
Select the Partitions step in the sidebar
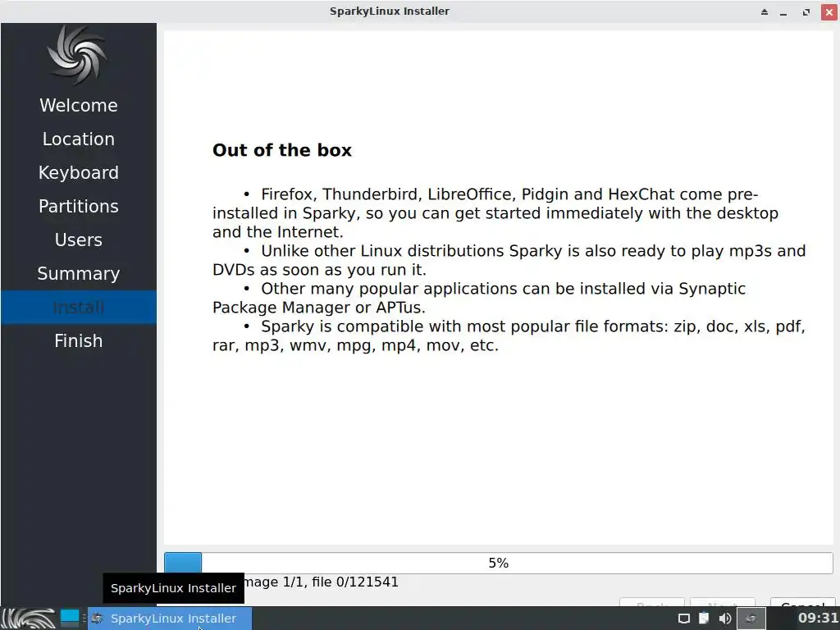coord(79,206)
